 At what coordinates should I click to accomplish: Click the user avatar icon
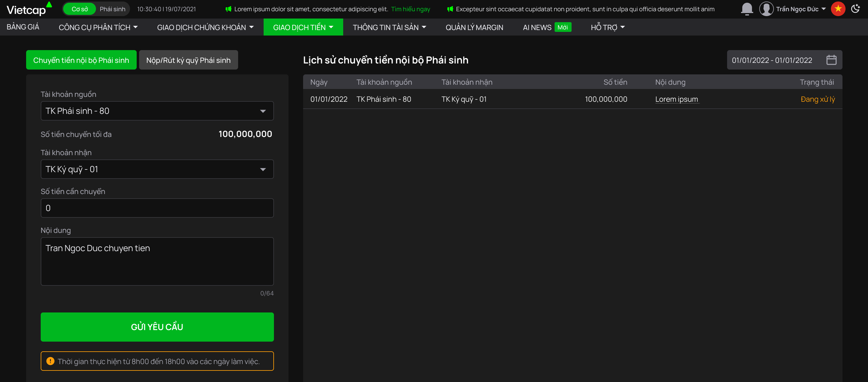[x=766, y=9]
